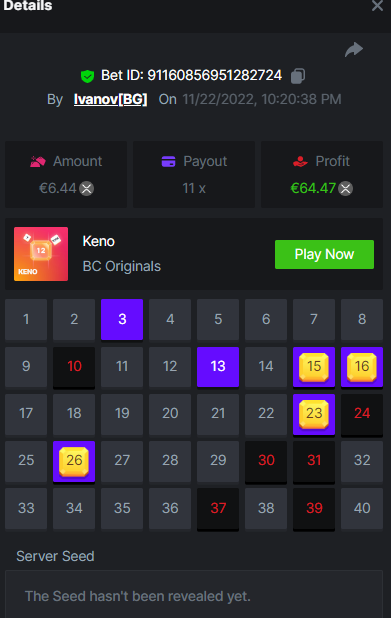Image resolution: width=391 pixels, height=618 pixels.
Task: Click Keno tile number 40
Action: pyautogui.click(x=362, y=508)
